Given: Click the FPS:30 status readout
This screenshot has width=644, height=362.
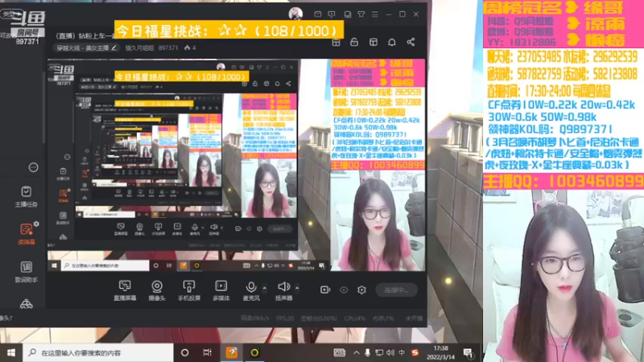Looking at the screenshot, I should [x=285, y=318].
